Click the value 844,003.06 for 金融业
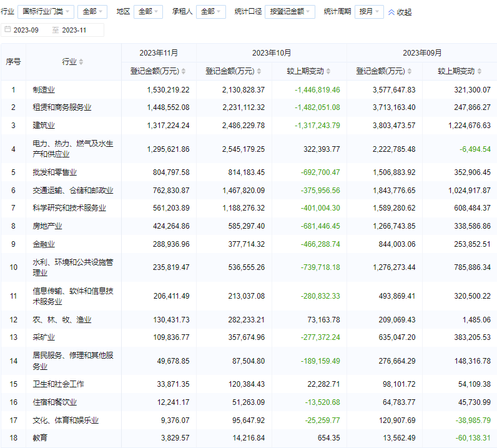This screenshot has width=497, height=448. (x=397, y=244)
